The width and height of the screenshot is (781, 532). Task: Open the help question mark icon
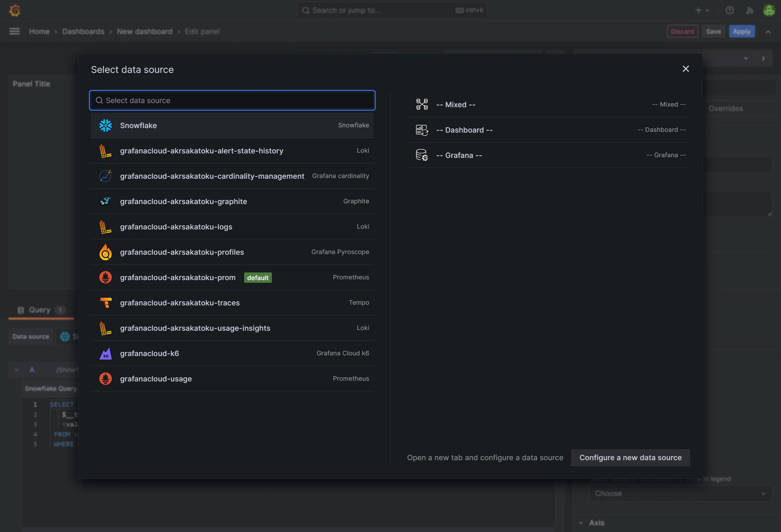click(x=730, y=10)
